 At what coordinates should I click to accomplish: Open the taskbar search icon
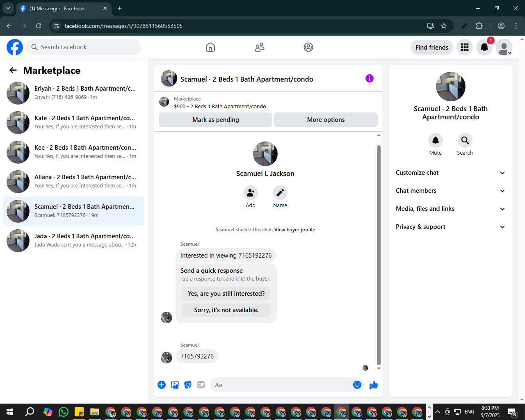[x=30, y=412]
